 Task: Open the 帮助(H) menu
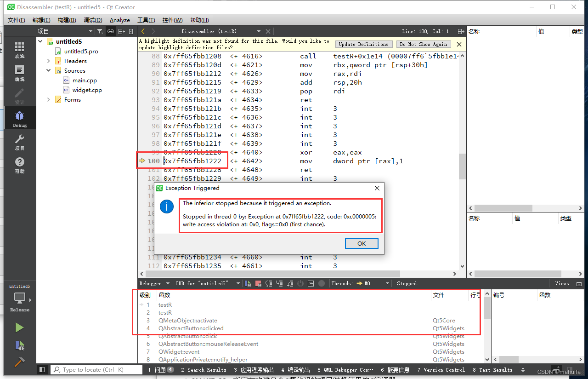point(199,20)
